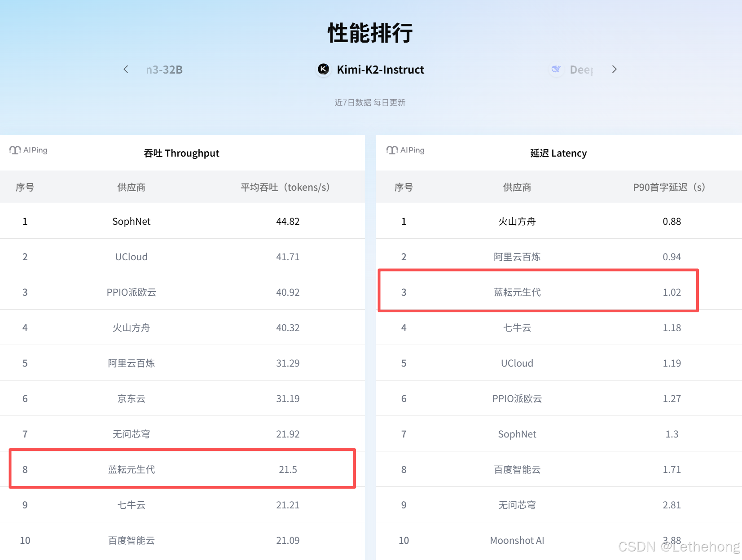Image resolution: width=742 pixels, height=560 pixels.
Task: Select 京东云 in the Throughput table
Action: click(131, 398)
